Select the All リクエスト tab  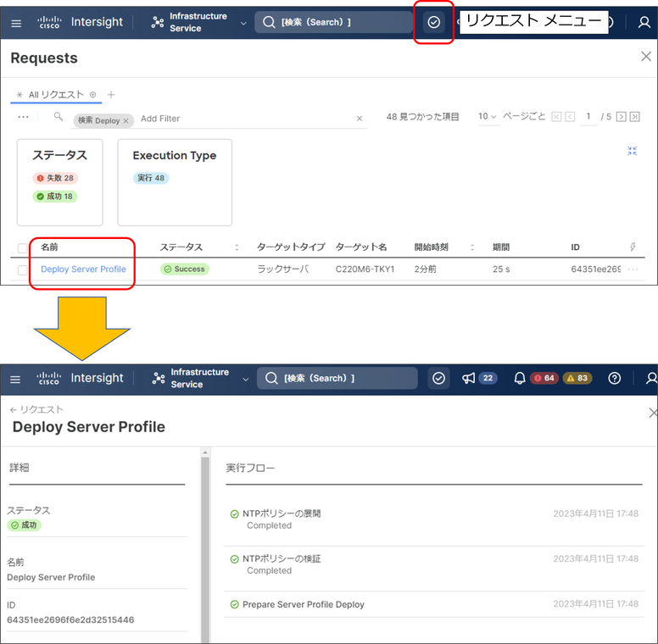56,95
